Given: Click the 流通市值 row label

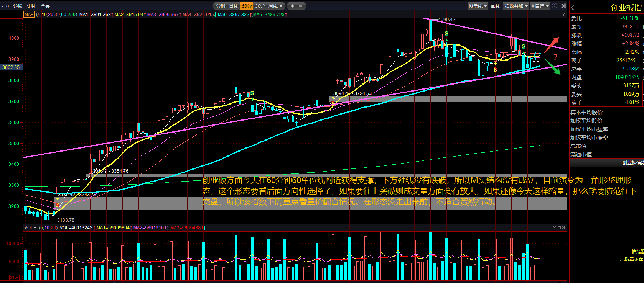Looking at the screenshot, I should (581, 154).
